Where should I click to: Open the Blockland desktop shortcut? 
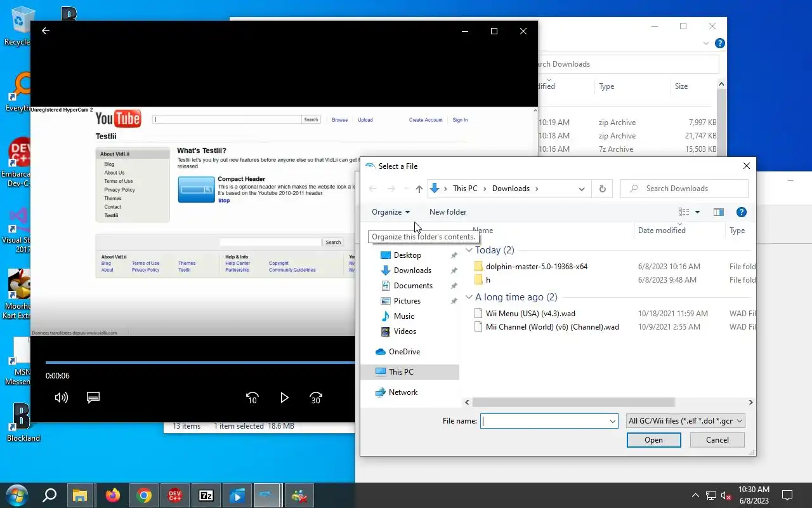pos(23,422)
